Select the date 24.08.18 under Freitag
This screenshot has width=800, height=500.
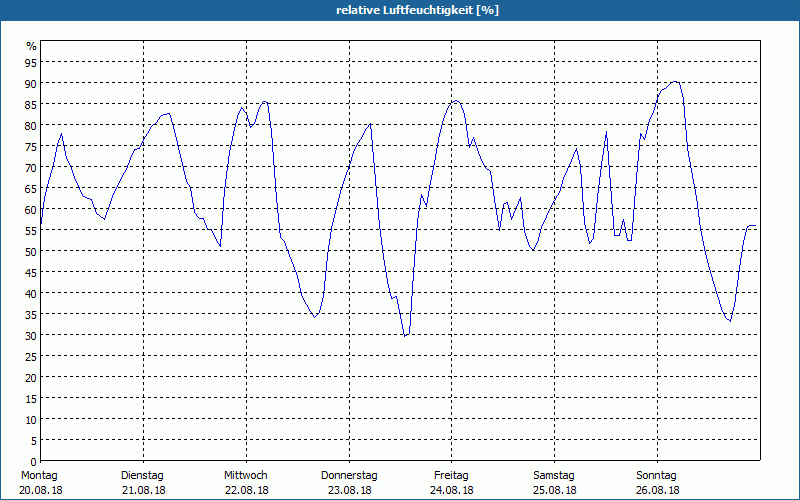coord(452,490)
